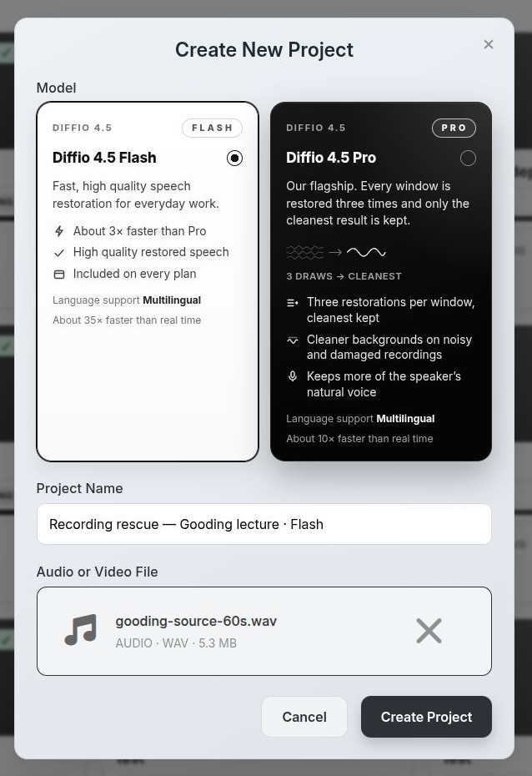Click the FLASH badge on Flash card
The width and height of the screenshot is (532, 776).
pos(212,128)
